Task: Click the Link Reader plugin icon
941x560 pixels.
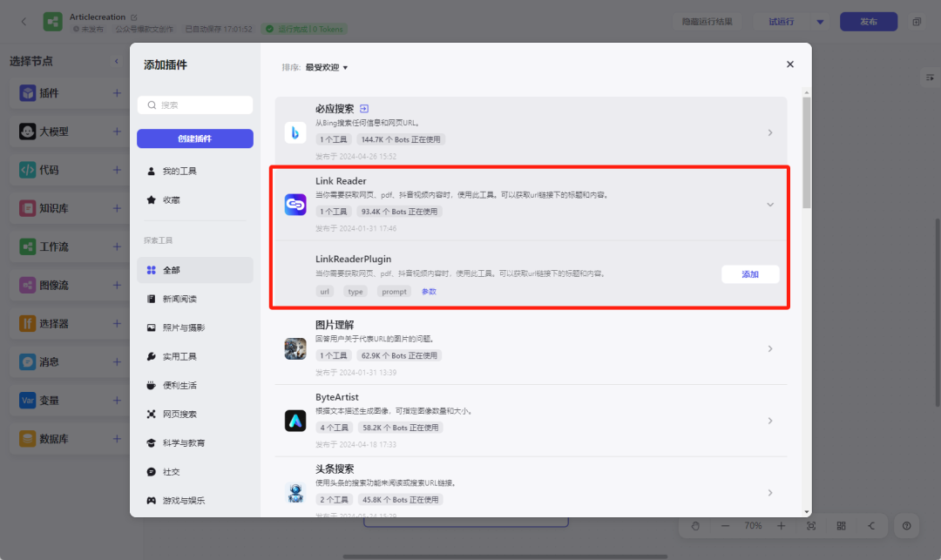Action: click(x=295, y=205)
